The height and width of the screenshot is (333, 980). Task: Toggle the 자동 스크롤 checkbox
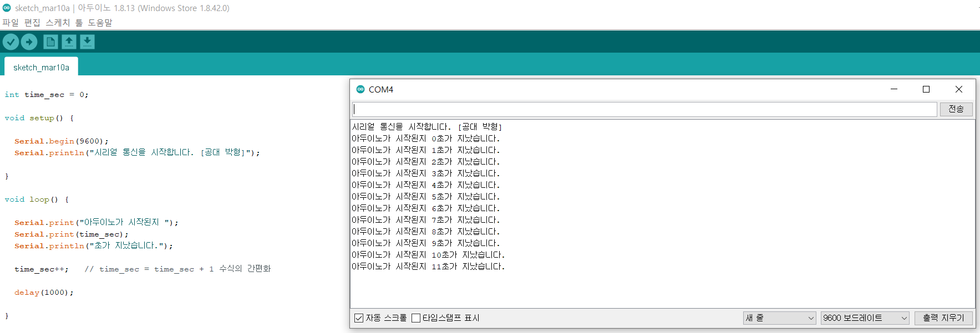tap(359, 318)
